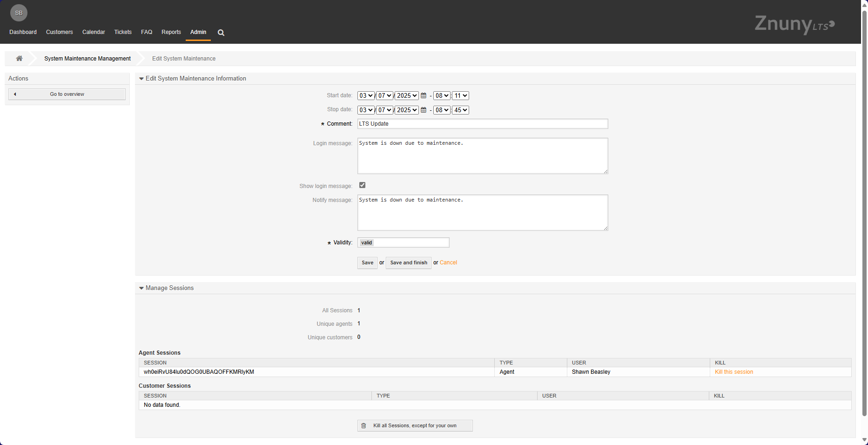Screen dimensions: 868x445
Task: Click the page vertical scrollbar
Action: (864, 209)
